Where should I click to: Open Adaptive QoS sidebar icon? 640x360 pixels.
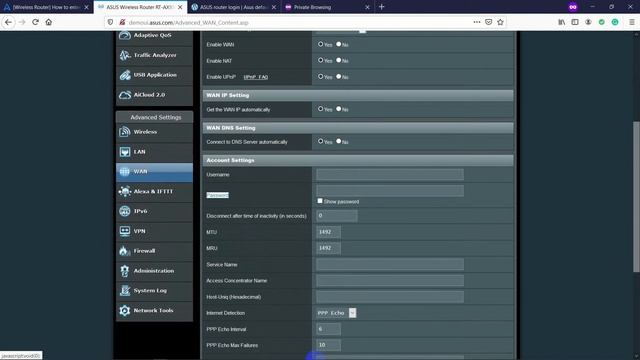coord(125,36)
